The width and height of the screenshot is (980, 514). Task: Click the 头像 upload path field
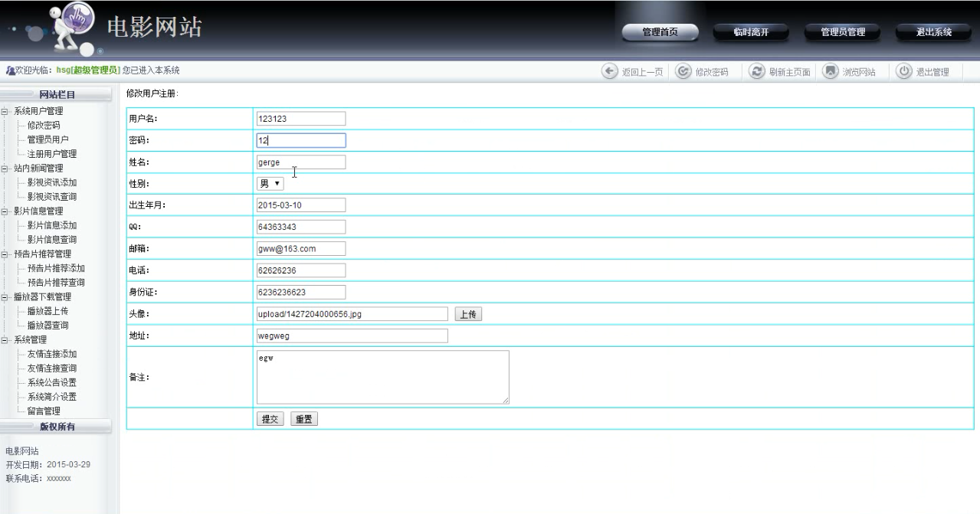click(x=352, y=314)
